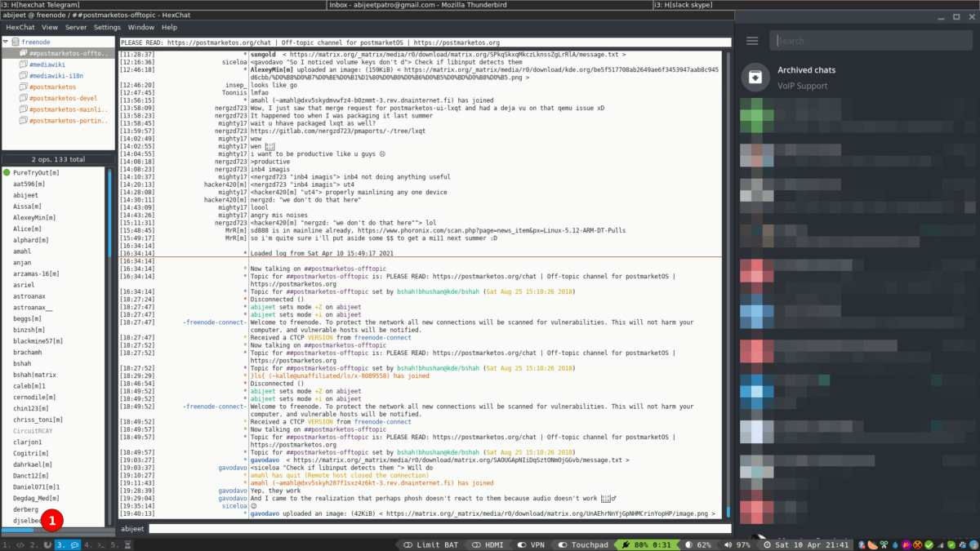Click the chat log vertical scrollbar
The width and height of the screenshot is (980, 551).
tap(727, 284)
